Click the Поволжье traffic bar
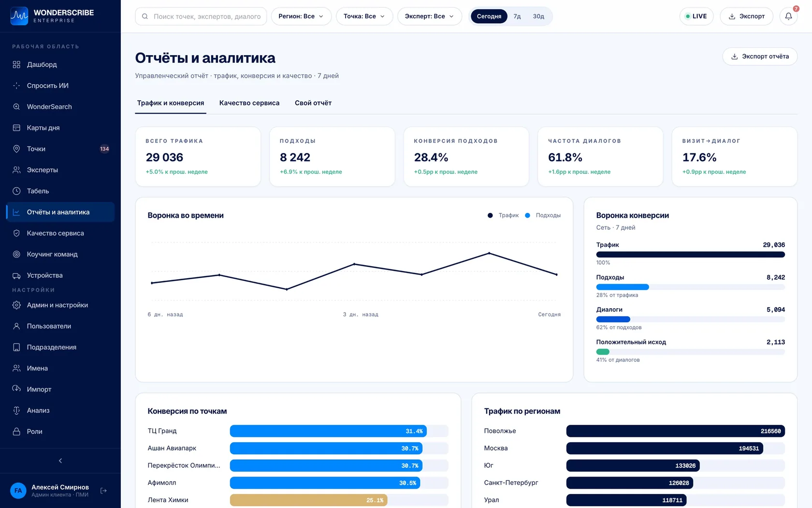812x508 pixels. pyautogui.click(x=676, y=431)
